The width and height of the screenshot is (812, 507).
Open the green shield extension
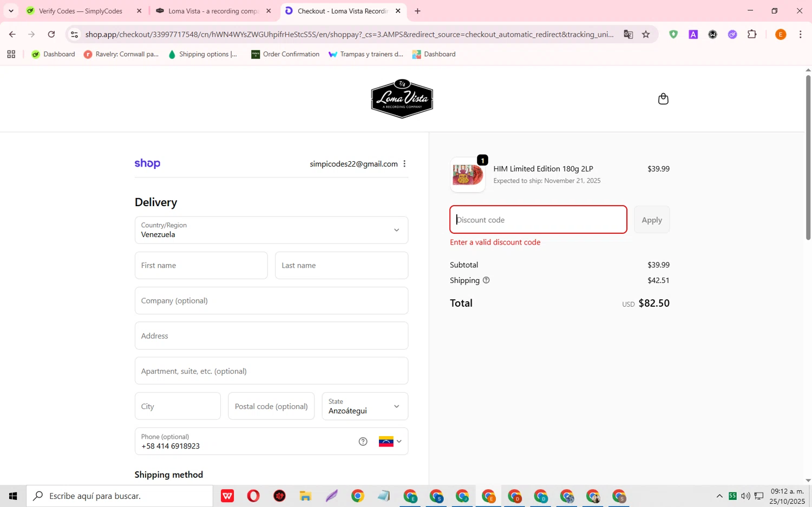coord(673,34)
